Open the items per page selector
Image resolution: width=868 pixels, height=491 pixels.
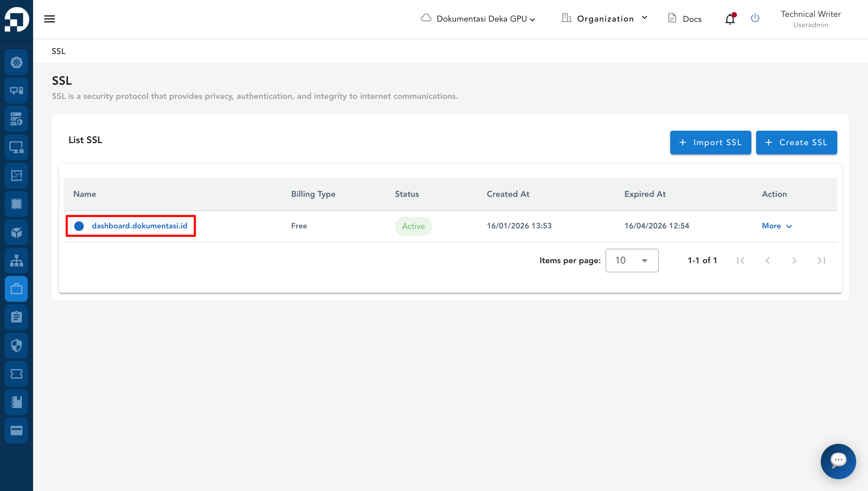point(632,260)
